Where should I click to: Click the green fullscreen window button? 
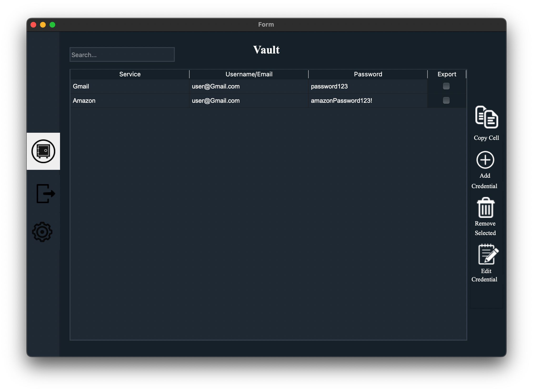pyautogui.click(x=52, y=25)
